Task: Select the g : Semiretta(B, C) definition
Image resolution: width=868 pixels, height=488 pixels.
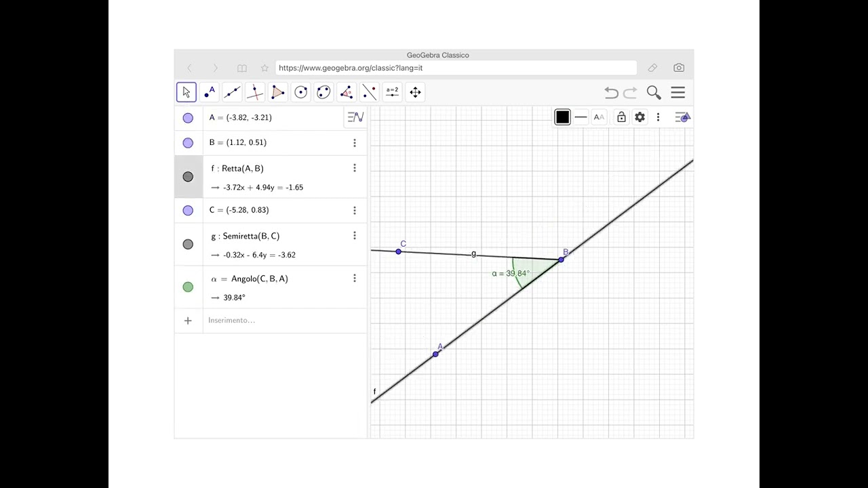Action: (x=245, y=236)
